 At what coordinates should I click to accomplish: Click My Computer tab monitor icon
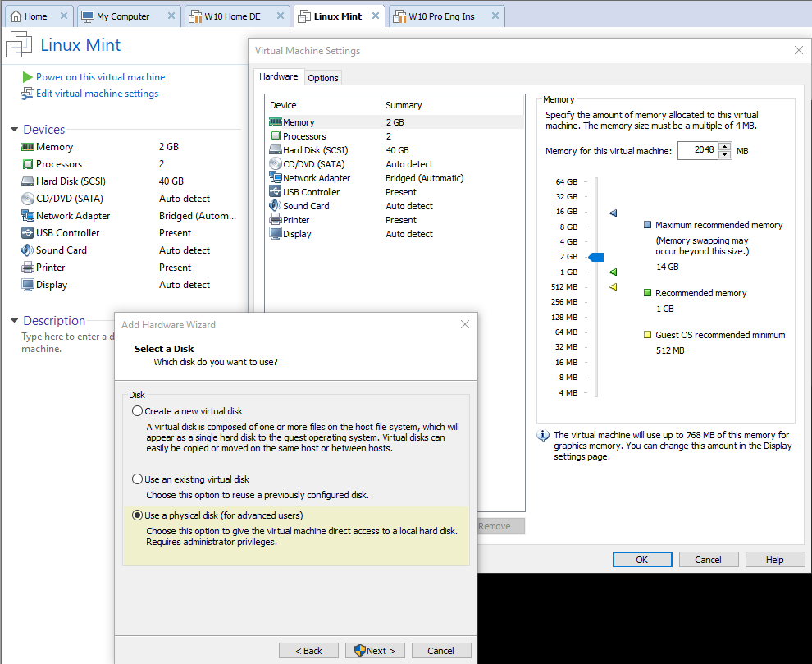click(88, 16)
